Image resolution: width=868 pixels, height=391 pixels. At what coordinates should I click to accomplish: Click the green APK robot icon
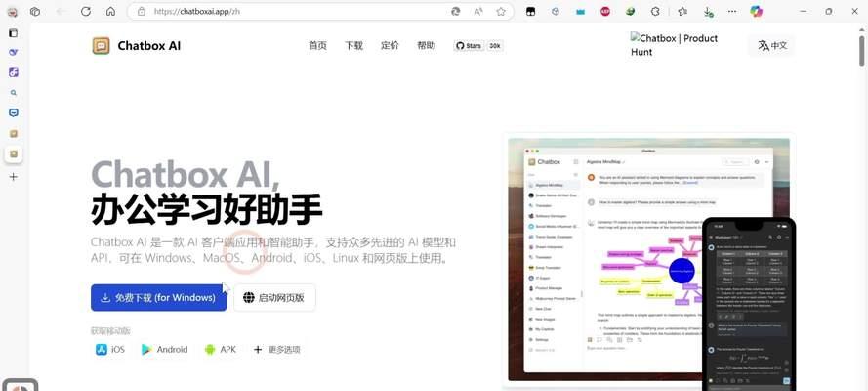click(x=209, y=350)
